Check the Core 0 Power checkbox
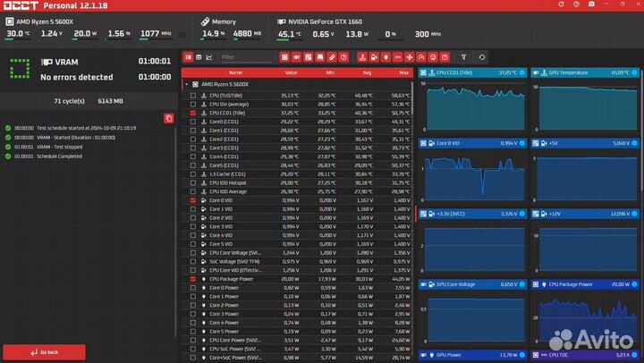 (193, 288)
